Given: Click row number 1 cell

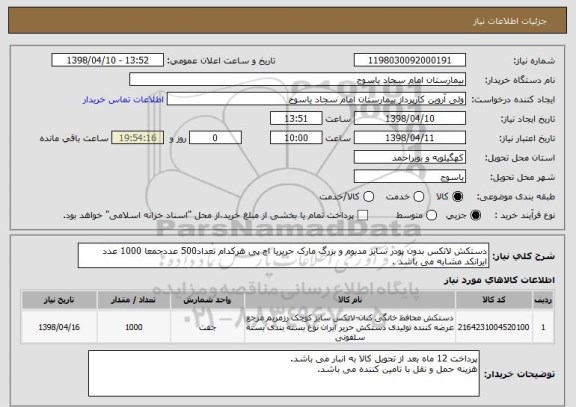Looking at the screenshot, I should point(543,327).
